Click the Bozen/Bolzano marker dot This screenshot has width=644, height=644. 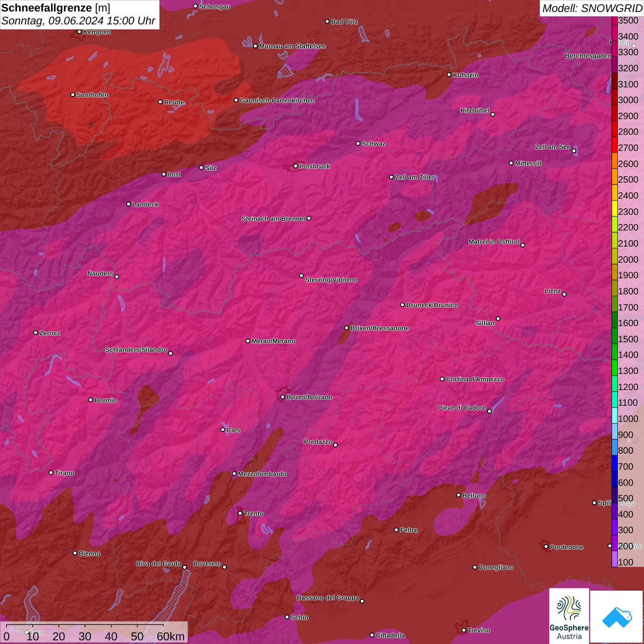pyautogui.click(x=282, y=397)
